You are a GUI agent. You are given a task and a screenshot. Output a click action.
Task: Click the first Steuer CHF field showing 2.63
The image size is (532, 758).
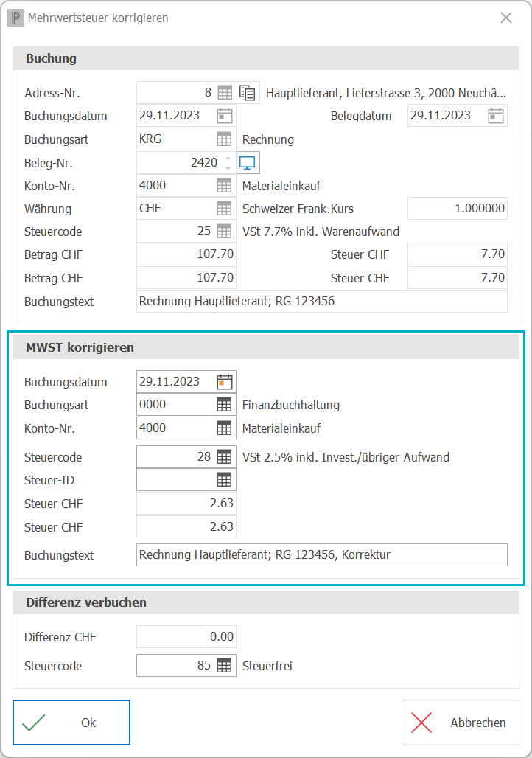pos(186,503)
